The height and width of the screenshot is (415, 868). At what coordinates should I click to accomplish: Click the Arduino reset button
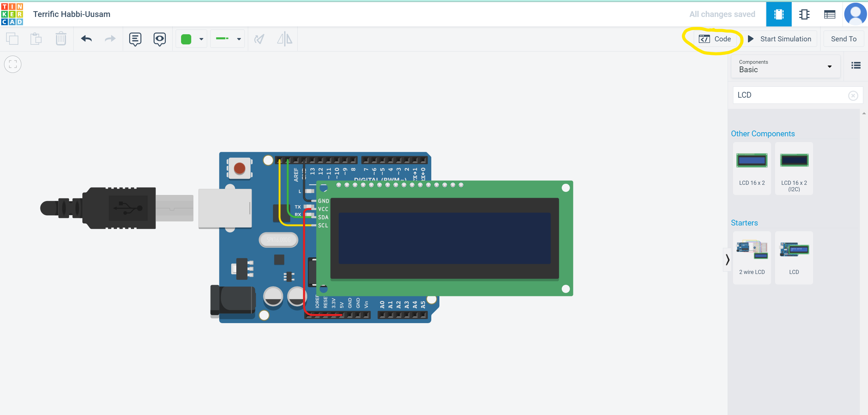(239, 168)
